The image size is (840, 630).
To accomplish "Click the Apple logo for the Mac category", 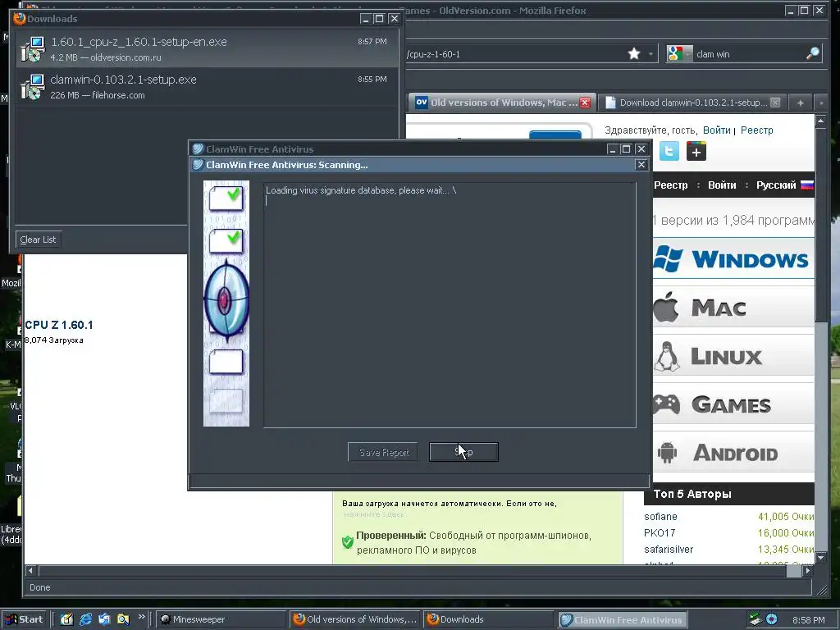I will tap(666, 308).
